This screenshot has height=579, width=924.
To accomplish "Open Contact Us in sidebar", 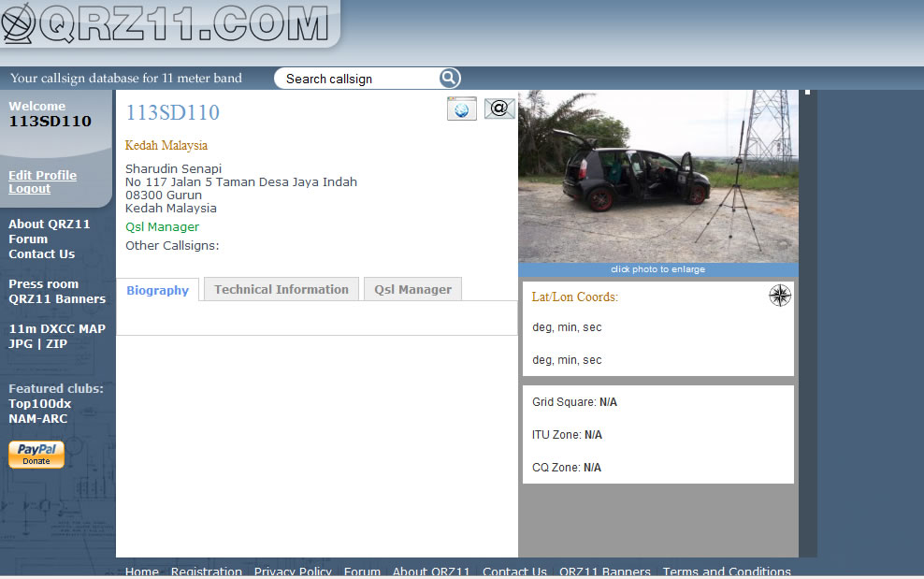I will (x=41, y=254).
